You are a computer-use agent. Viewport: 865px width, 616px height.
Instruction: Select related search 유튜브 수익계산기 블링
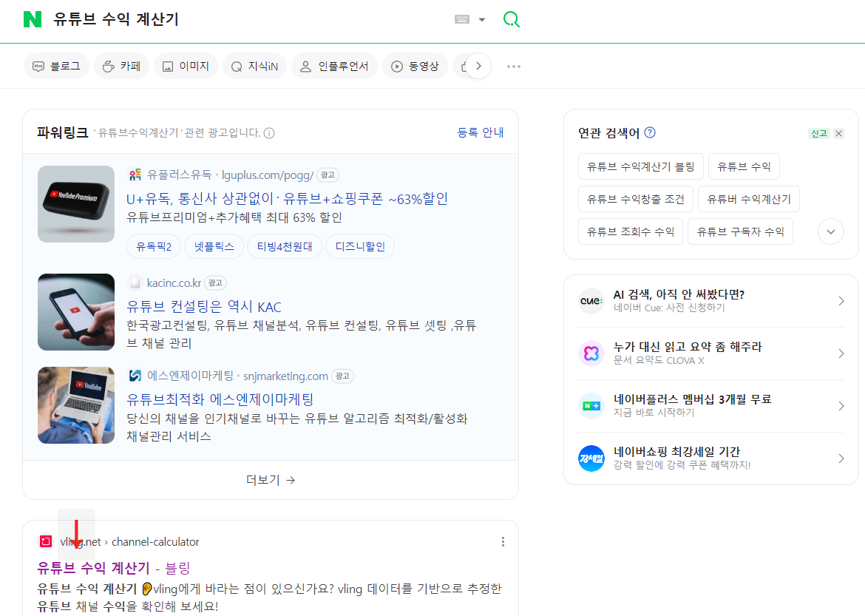[640, 166]
